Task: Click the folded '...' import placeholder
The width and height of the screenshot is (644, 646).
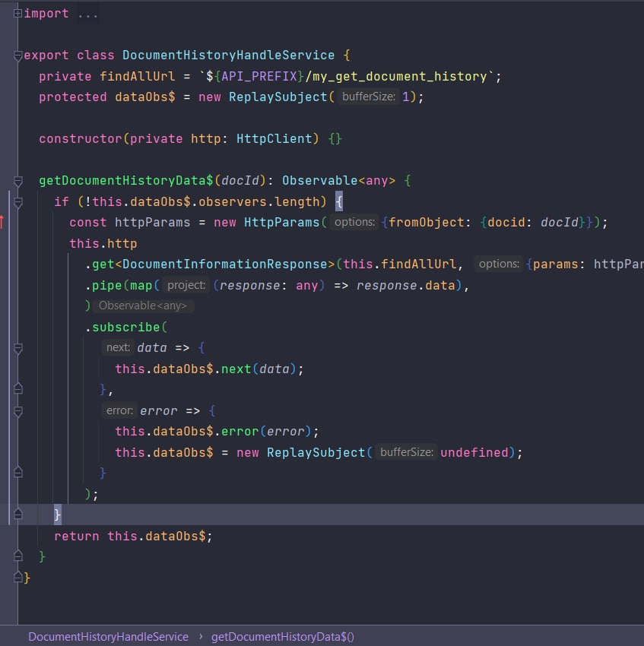Action: click(88, 14)
